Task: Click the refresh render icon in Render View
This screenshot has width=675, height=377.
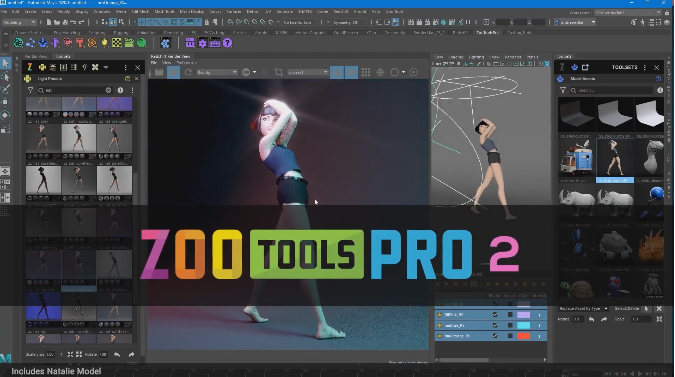Action: coord(188,72)
